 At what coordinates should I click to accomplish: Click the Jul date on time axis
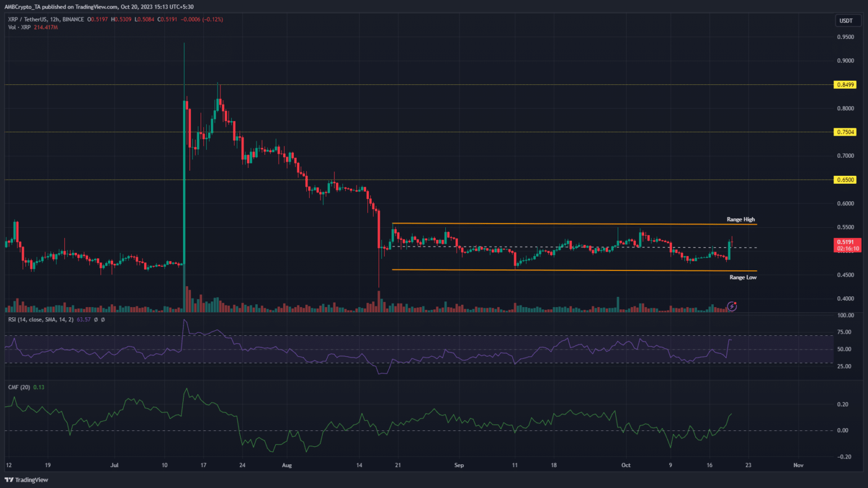click(x=115, y=465)
